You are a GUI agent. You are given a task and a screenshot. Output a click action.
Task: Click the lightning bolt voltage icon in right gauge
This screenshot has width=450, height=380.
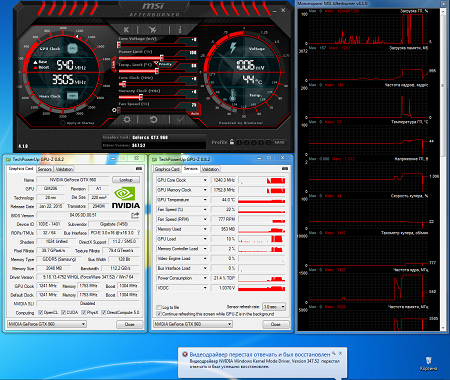(x=233, y=48)
